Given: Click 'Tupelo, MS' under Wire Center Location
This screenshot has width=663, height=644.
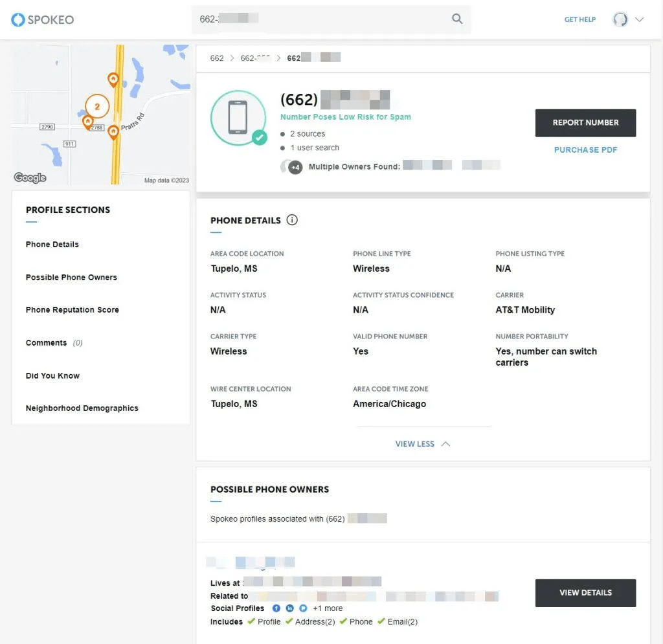Looking at the screenshot, I should tap(234, 404).
